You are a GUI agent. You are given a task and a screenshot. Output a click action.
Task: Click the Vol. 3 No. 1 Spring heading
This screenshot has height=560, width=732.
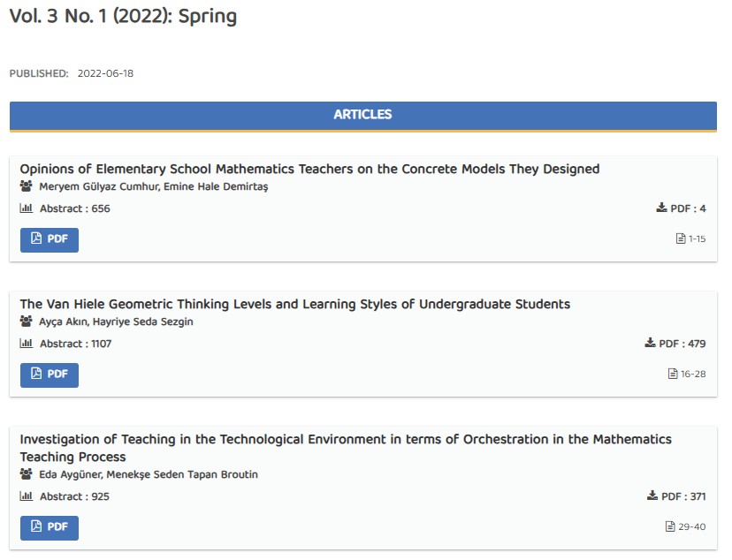pos(123,16)
